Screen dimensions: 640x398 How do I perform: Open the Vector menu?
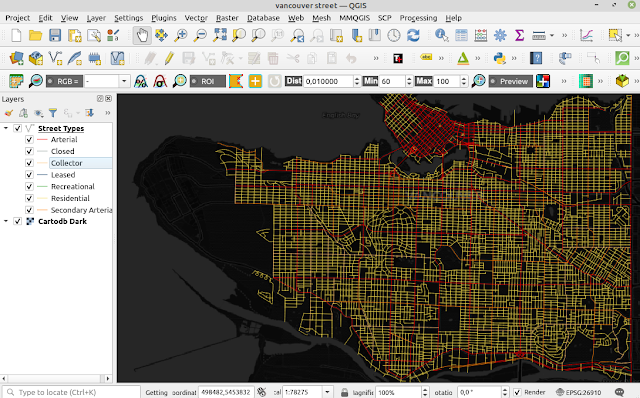(x=196, y=18)
